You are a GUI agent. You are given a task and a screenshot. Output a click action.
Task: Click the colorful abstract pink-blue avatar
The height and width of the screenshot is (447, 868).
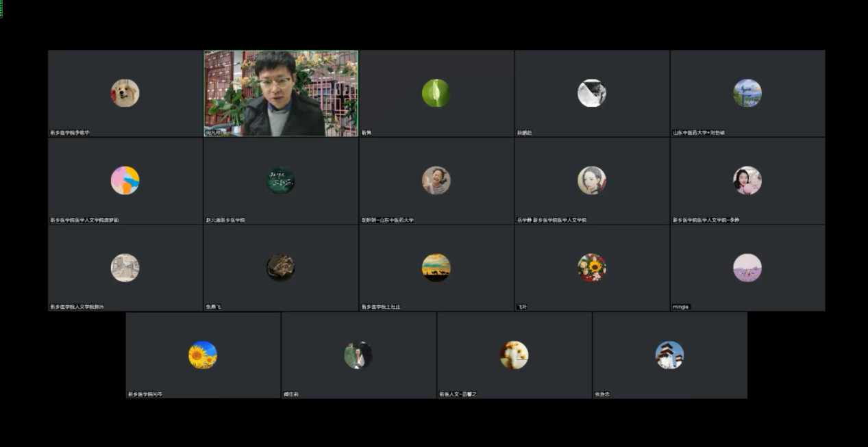tap(125, 181)
